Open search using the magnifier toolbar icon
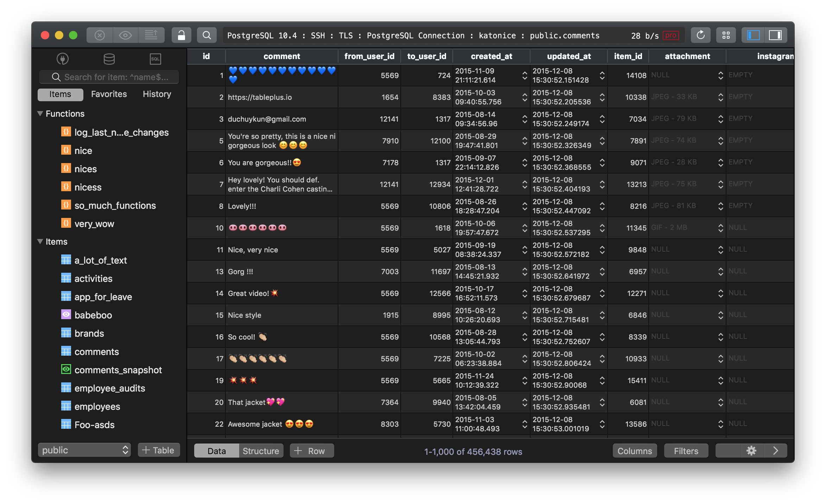This screenshot has width=826, height=504. tap(206, 35)
